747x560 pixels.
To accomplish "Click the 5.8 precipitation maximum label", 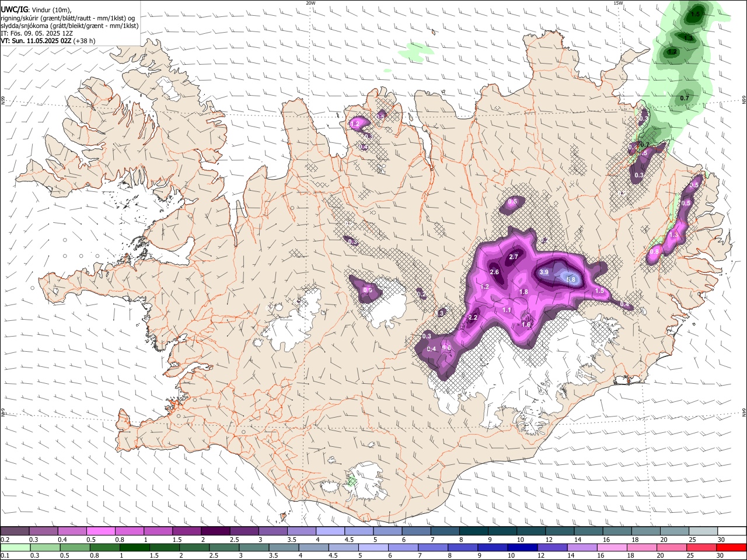I will pyautogui.click(x=571, y=280).
